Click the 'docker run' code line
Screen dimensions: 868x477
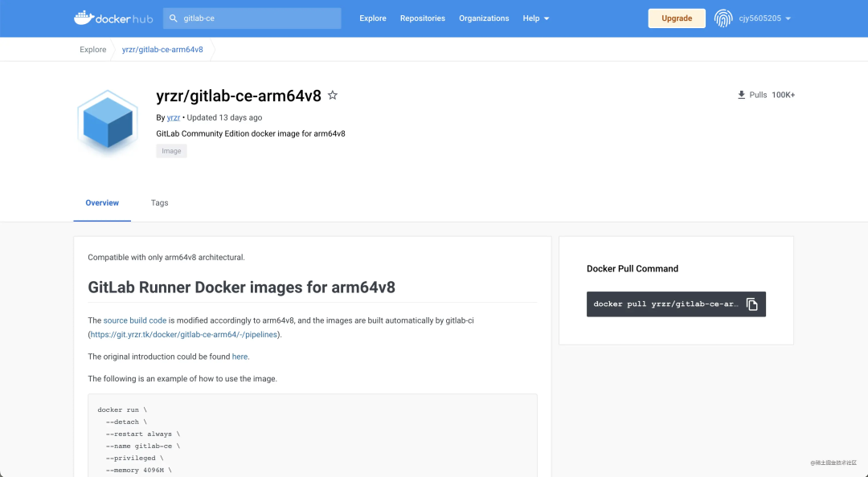122,410
